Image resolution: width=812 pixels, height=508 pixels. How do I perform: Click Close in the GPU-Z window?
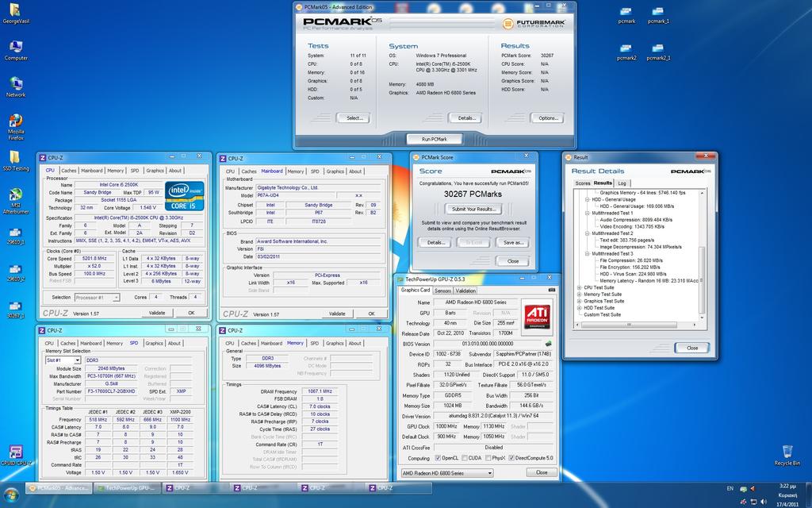[x=542, y=473]
